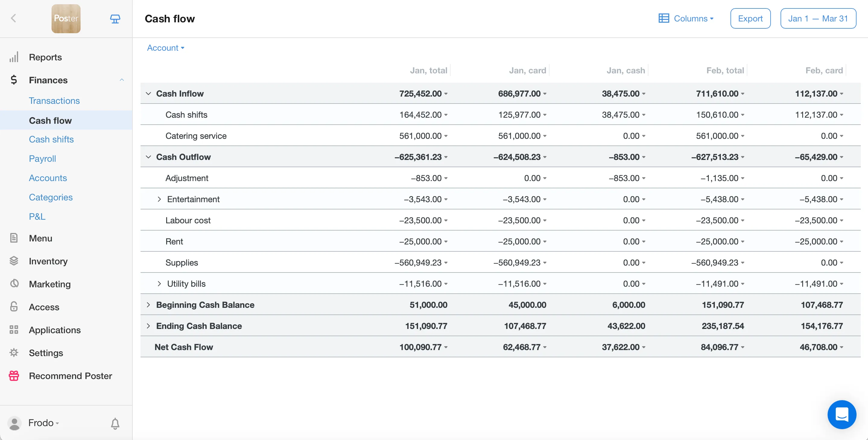The height and width of the screenshot is (440, 868).
Task: Expand the Entertainment category row
Action: pos(159,199)
